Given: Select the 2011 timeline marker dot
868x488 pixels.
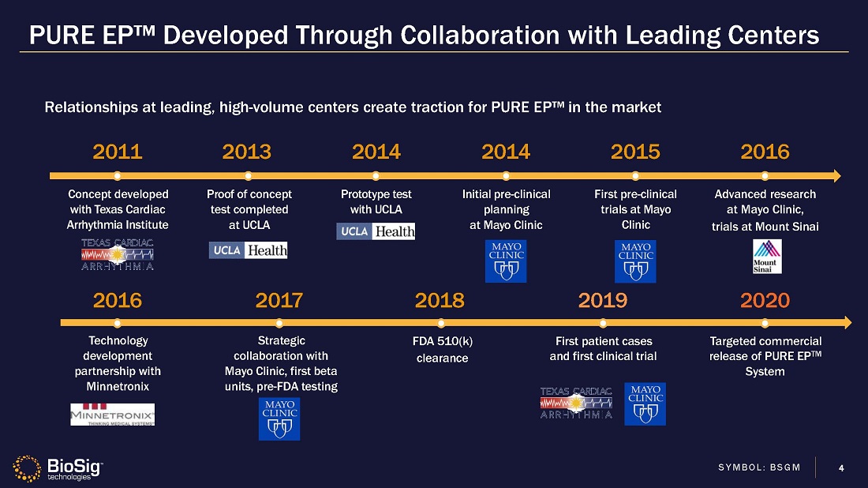Looking at the screenshot, I should (x=118, y=175).
